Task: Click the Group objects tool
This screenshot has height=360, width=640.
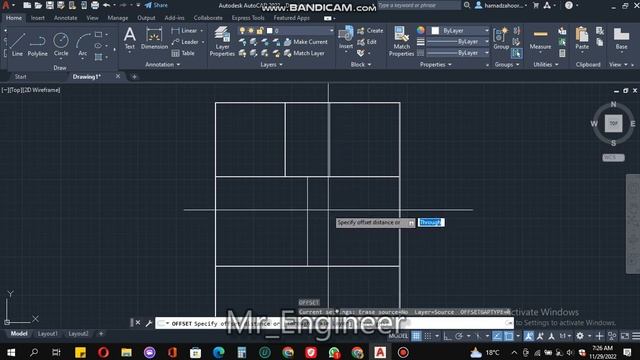Action: 501,38
